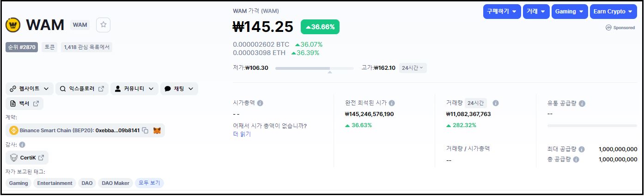Open the Earn Crypto menu
644x196 pixels.
click(613, 12)
